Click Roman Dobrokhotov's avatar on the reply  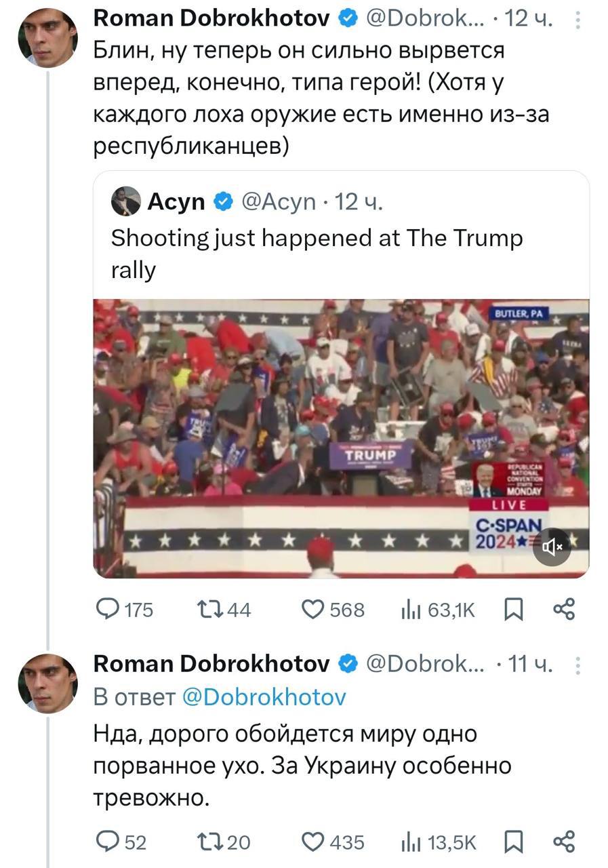(47, 683)
